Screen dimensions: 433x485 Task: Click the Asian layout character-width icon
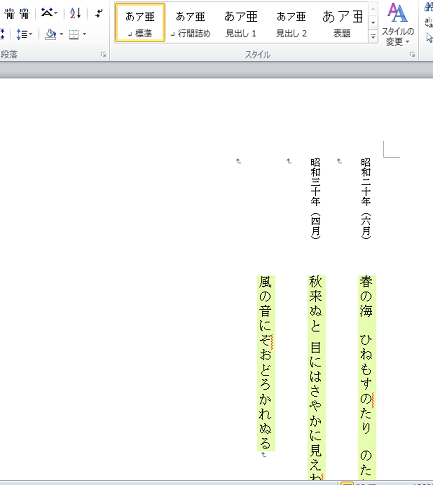tap(47, 13)
